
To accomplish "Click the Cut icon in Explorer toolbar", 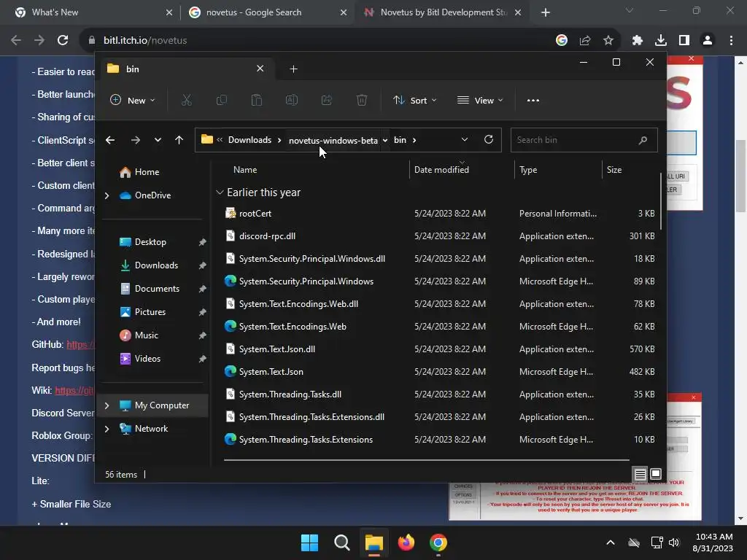I will pyautogui.click(x=186, y=100).
